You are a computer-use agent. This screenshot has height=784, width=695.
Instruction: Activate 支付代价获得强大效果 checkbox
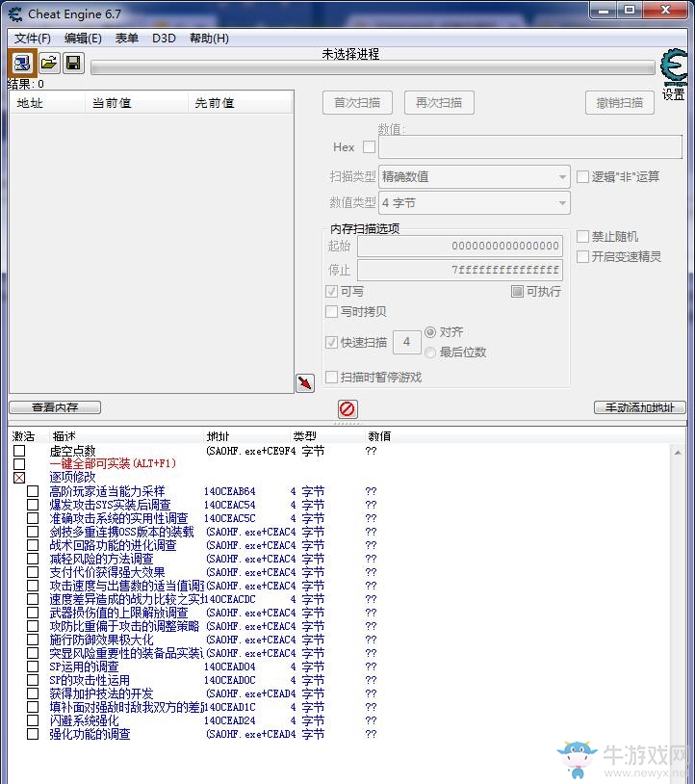(33, 572)
